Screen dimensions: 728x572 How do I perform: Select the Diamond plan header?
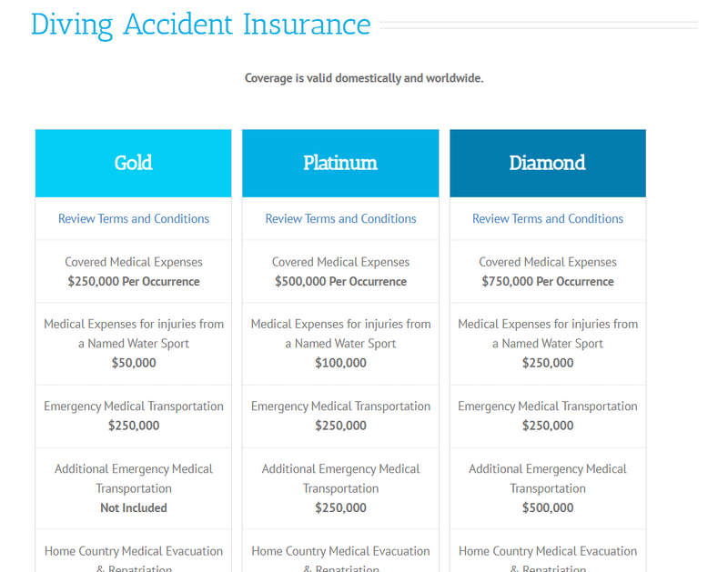tap(548, 163)
